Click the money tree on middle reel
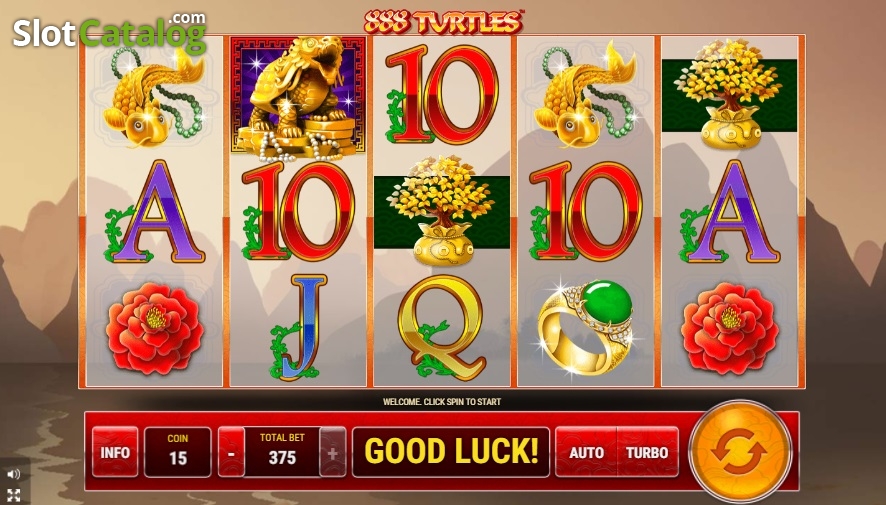The width and height of the screenshot is (886, 505). (442, 211)
